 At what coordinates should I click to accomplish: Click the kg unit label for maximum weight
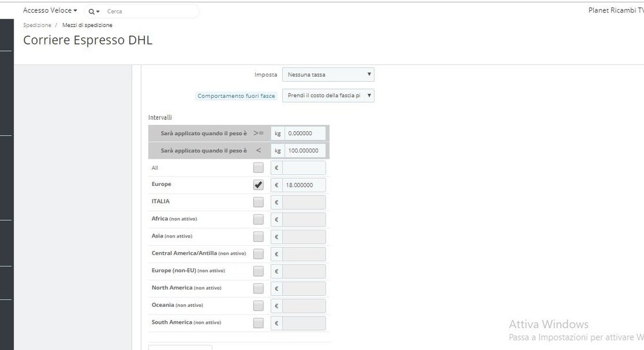(278, 151)
